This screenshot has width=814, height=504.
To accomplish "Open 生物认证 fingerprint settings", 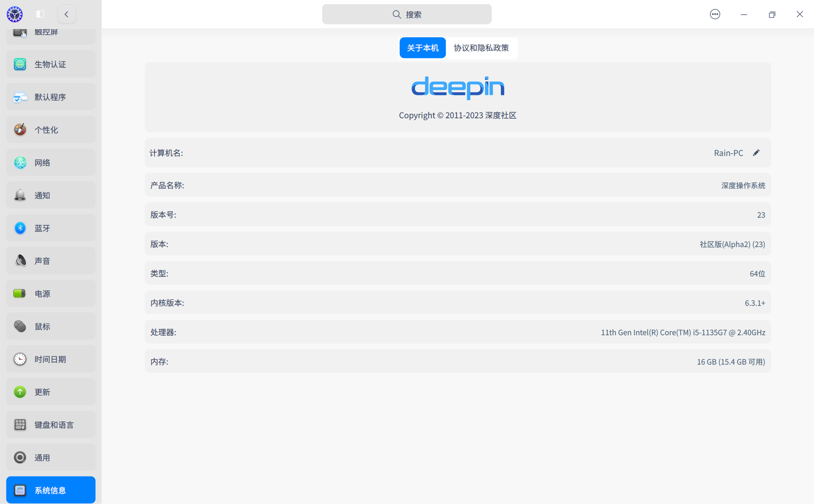I will (x=50, y=64).
